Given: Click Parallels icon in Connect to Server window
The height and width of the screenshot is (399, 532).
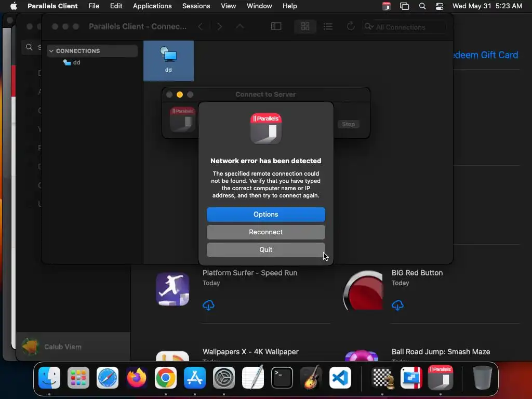Looking at the screenshot, I should [183, 119].
